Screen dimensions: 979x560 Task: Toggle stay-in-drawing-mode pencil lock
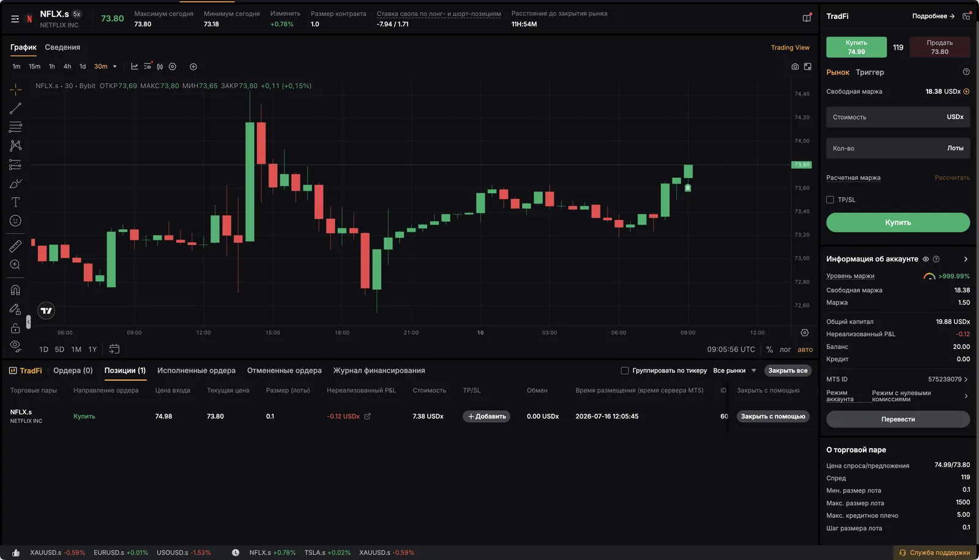(15, 309)
